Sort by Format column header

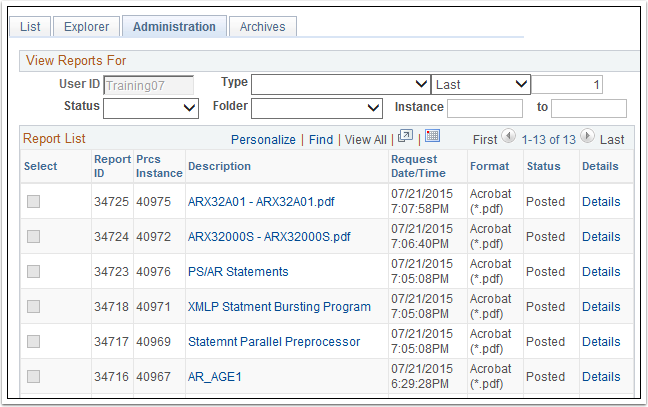[490, 166]
